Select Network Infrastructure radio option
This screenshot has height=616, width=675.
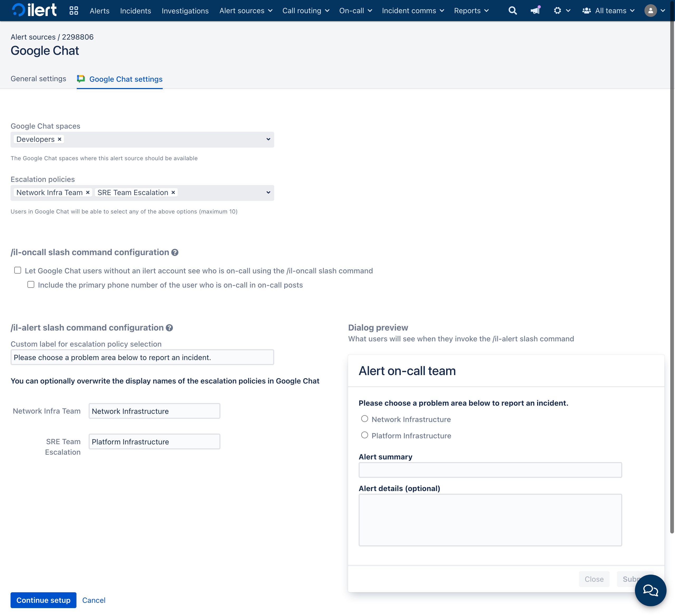365,419
